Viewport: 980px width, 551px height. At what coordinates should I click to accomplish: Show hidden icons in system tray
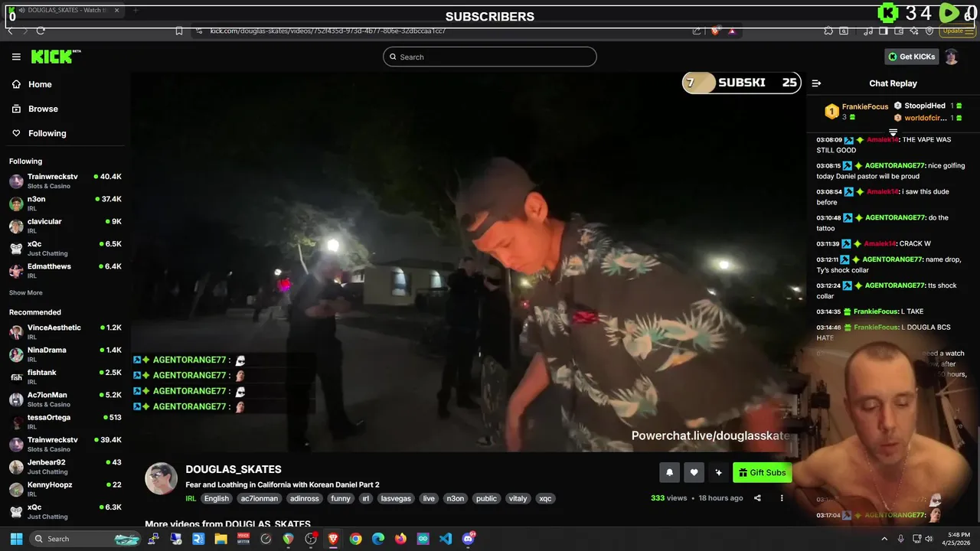coord(884,539)
